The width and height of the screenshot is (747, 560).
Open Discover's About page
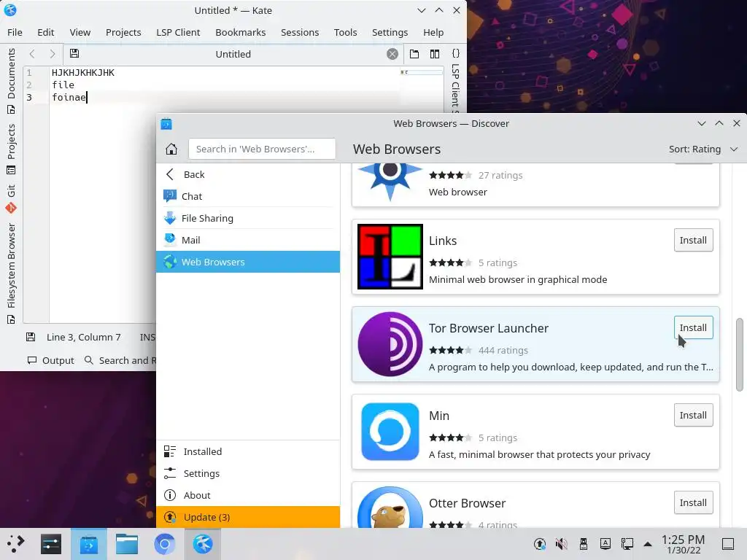248,495
